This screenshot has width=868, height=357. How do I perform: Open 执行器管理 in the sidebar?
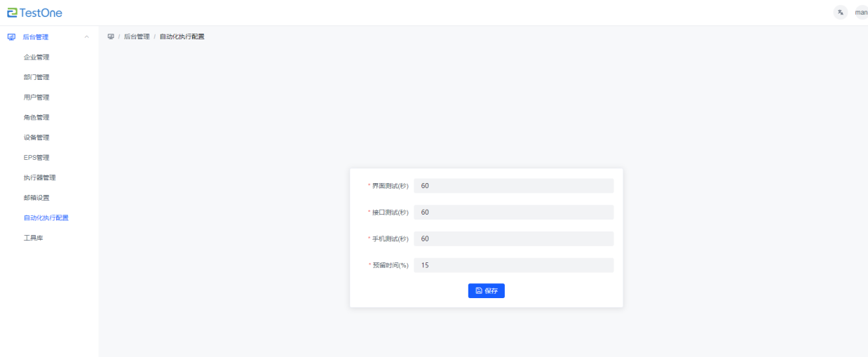point(39,177)
